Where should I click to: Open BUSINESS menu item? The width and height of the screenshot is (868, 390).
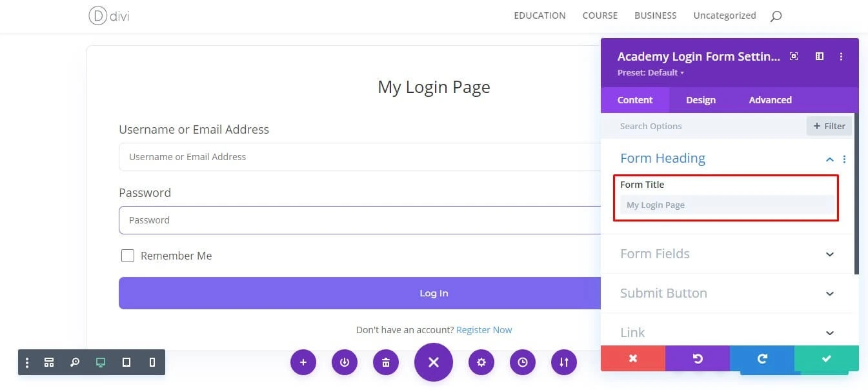[x=656, y=15]
